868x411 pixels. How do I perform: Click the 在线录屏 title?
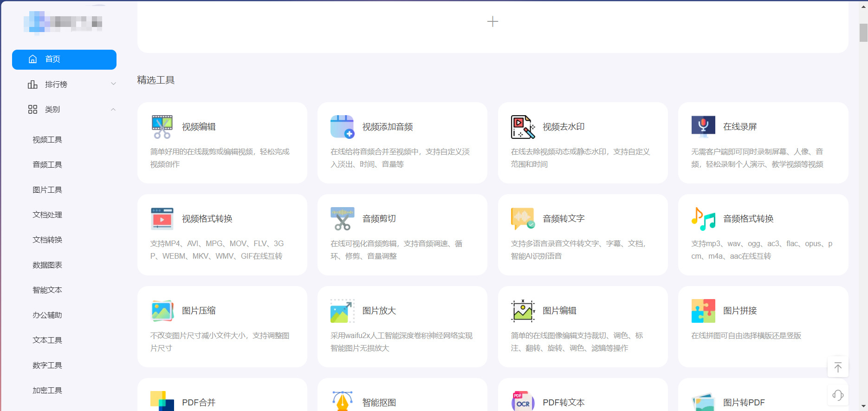(x=740, y=127)
